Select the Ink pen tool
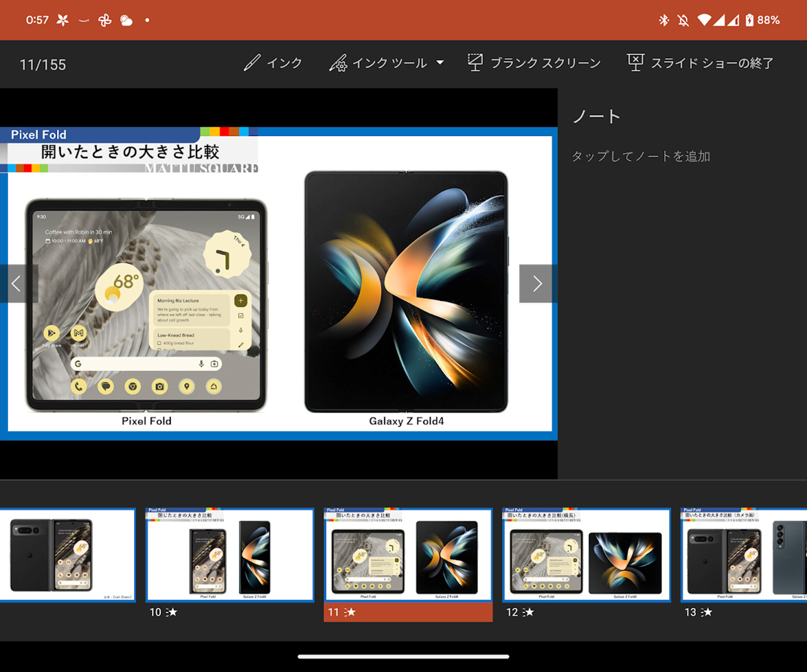Image resolution: width=807 pixels, height=672 pixels. [x=273, y=63]
